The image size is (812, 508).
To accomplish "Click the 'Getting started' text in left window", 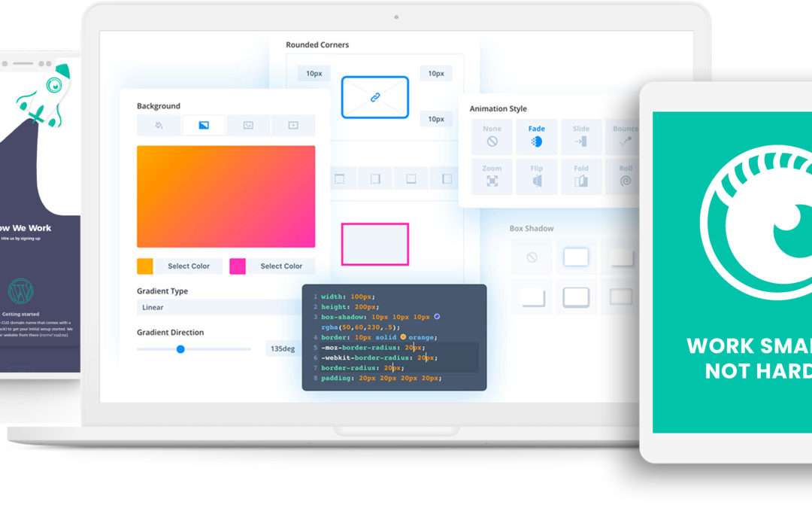I will click(21, 314).
